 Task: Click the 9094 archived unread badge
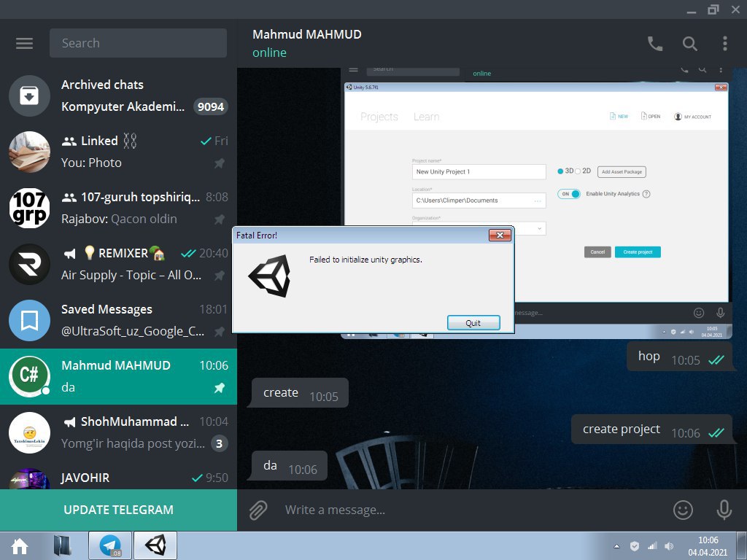point(211,106)
